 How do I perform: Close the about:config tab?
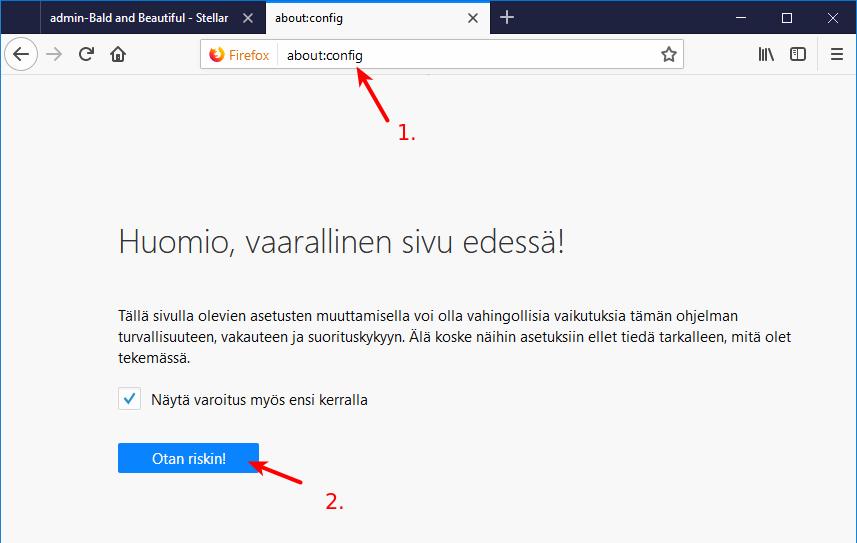tap(473, 18)
